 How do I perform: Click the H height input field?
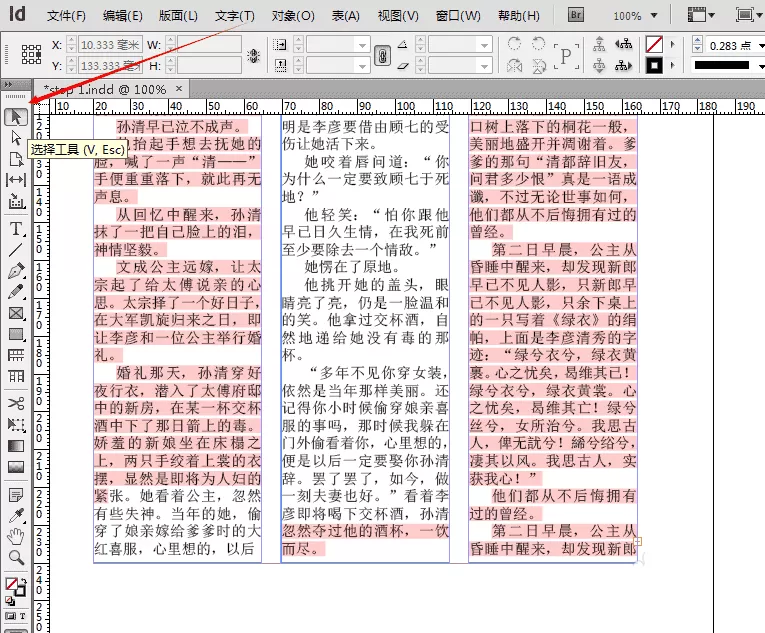(x=209, y=65)
